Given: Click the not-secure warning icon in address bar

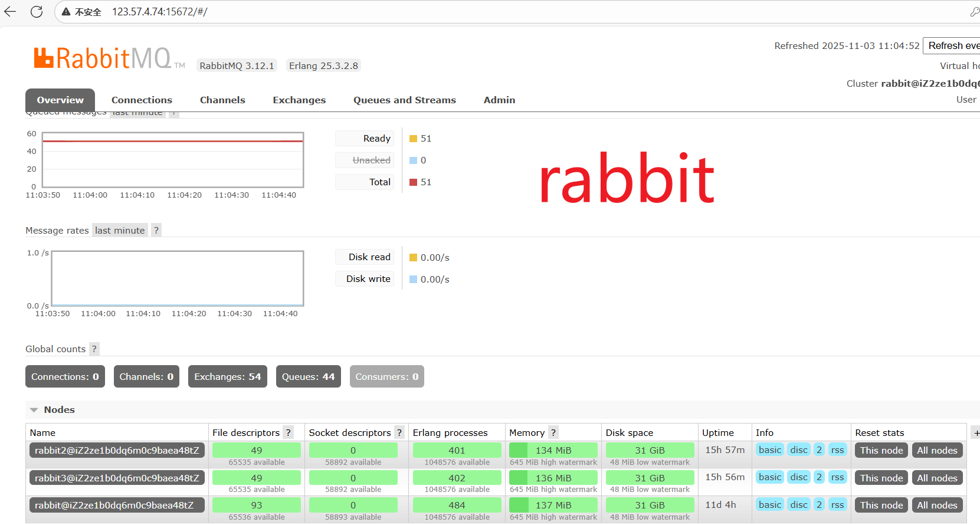Looking at the screenshot, I should (66, 12).
